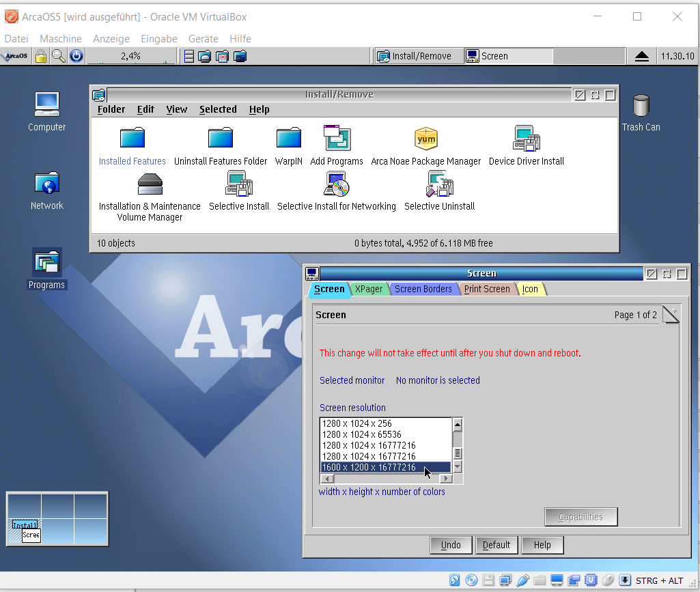Open the Uninstall Features Folder icon

click(220, 138)
